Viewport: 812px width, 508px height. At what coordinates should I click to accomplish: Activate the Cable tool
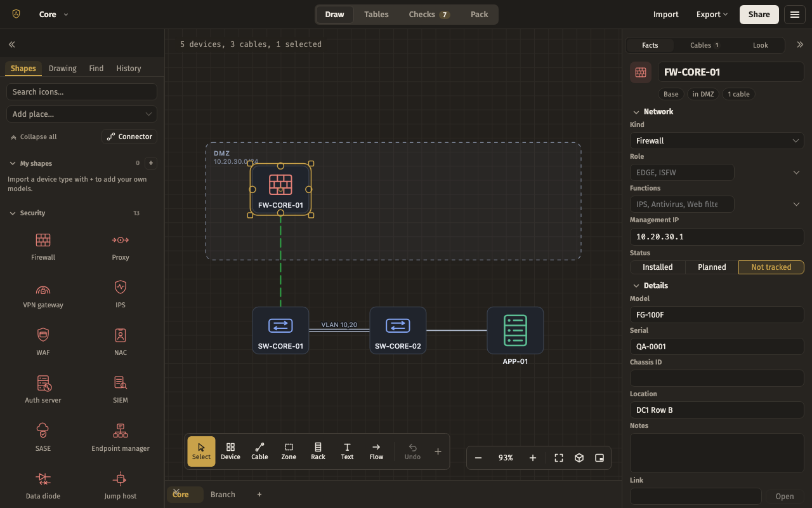point(259,451)
